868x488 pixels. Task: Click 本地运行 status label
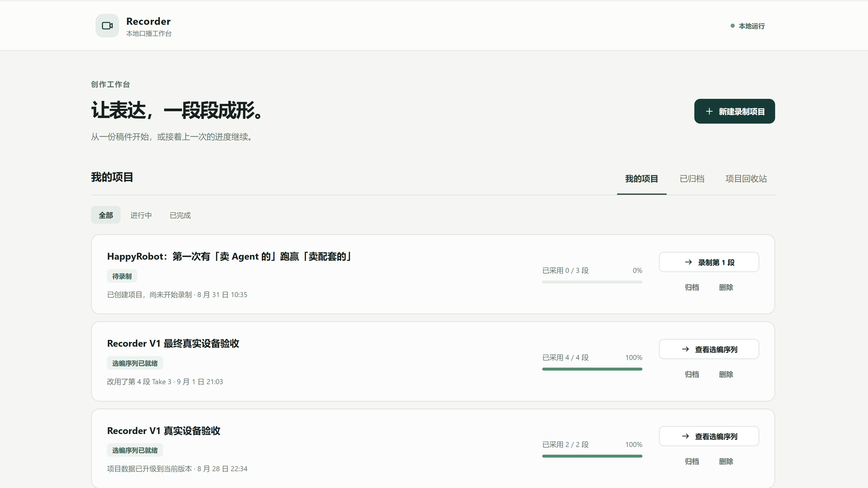pyautogui.click(x=752, y=26)
